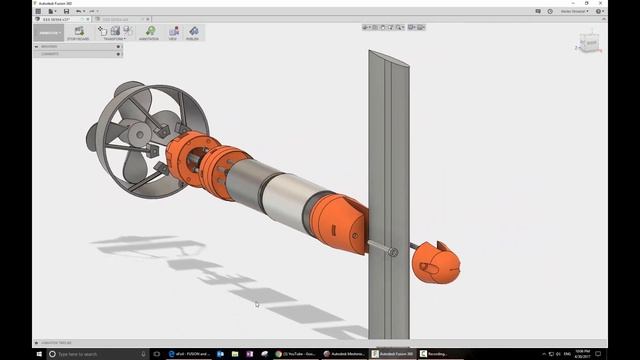Viewport: 640px width, 360px height.
Task: Click the Undo arrow
Action: pyautogui.click(x=78, y=11)
